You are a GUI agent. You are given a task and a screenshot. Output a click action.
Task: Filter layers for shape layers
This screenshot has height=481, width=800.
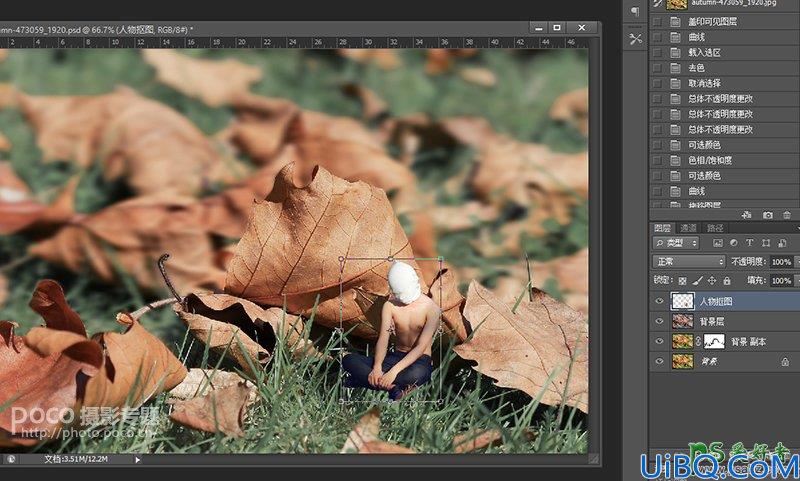[x=766, y=243]
